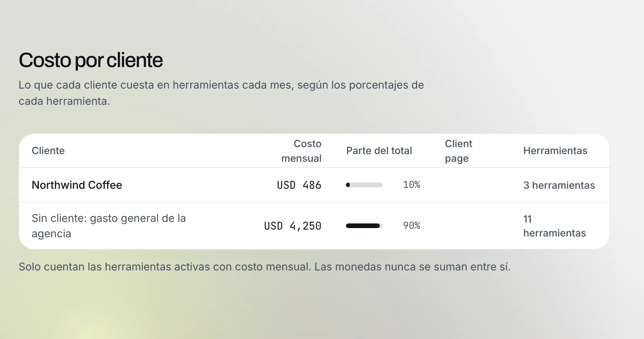Click "11 herramientas" for agency overhead
The image size is (644, 339).
click(554, 226)
